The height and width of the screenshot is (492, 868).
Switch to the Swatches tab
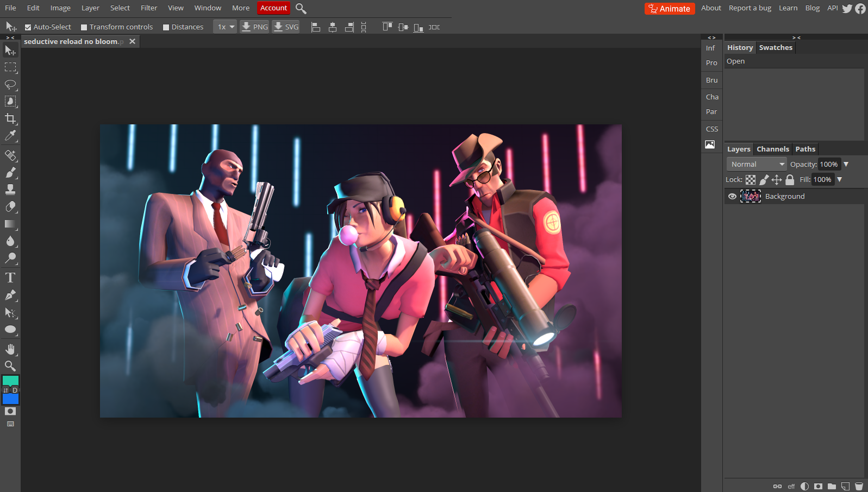(x=776, y=48)
